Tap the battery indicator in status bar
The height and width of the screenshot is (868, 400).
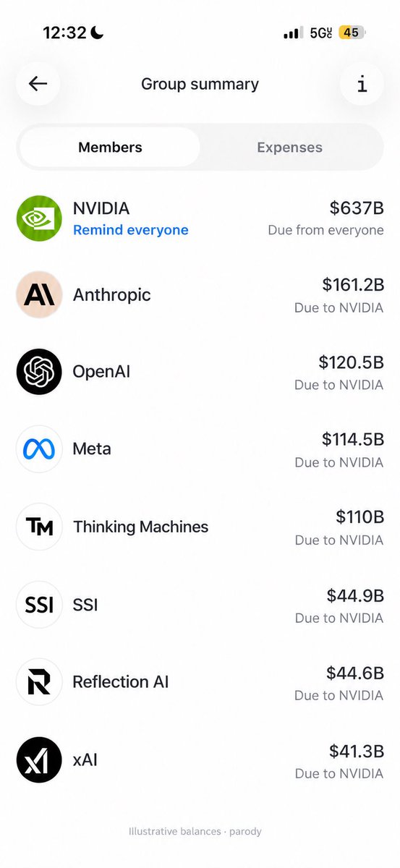pos(353,33)
